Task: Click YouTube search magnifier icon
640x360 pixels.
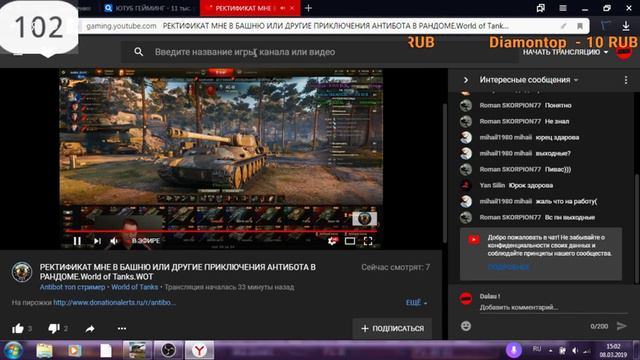Action: (139, 52)
